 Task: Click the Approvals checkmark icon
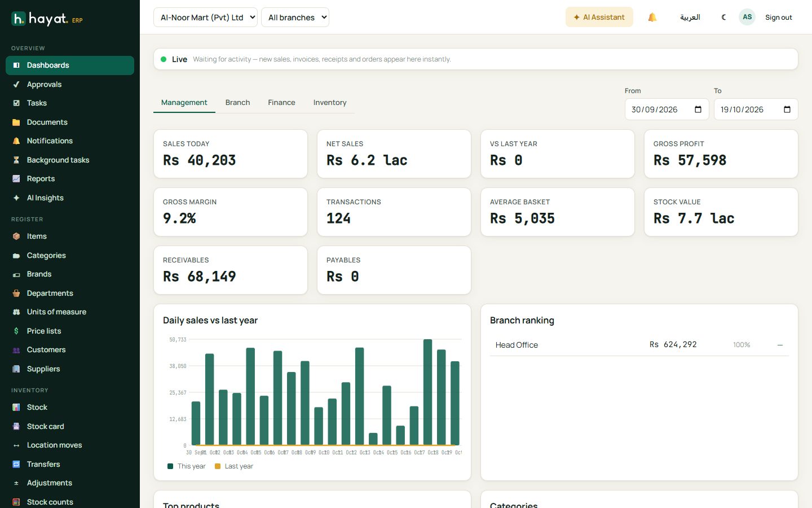(16, 85)
